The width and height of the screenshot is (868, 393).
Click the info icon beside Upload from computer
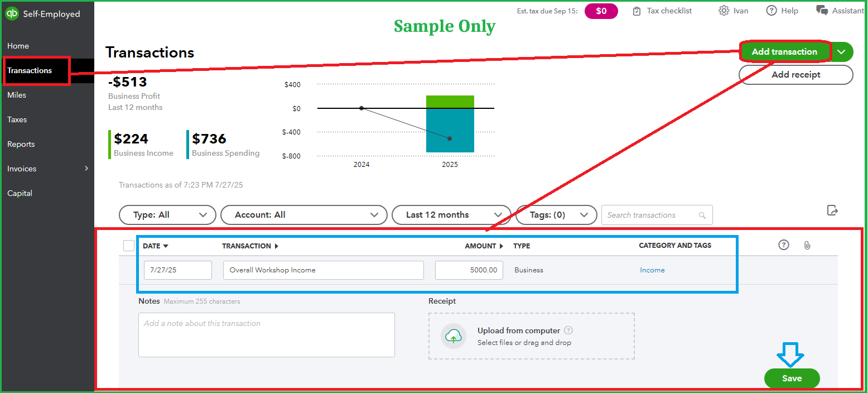tap(568, 330)
